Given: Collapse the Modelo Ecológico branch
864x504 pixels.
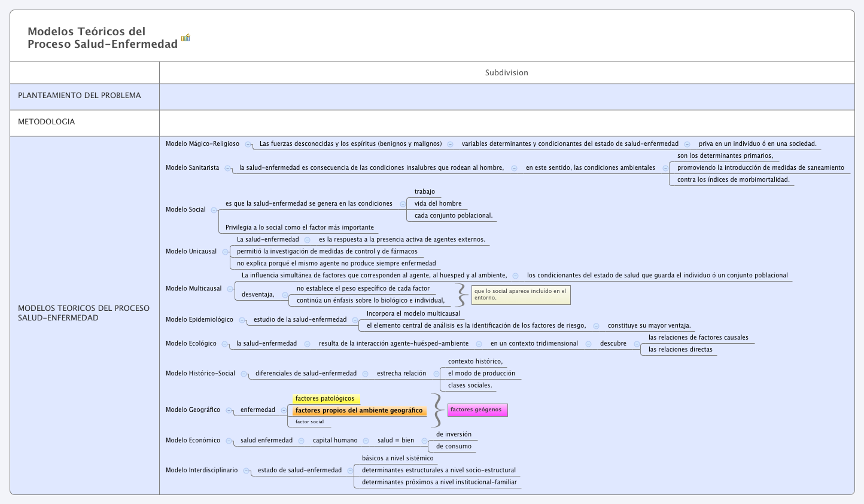Looking at the screenshot, I should point(224,344).
